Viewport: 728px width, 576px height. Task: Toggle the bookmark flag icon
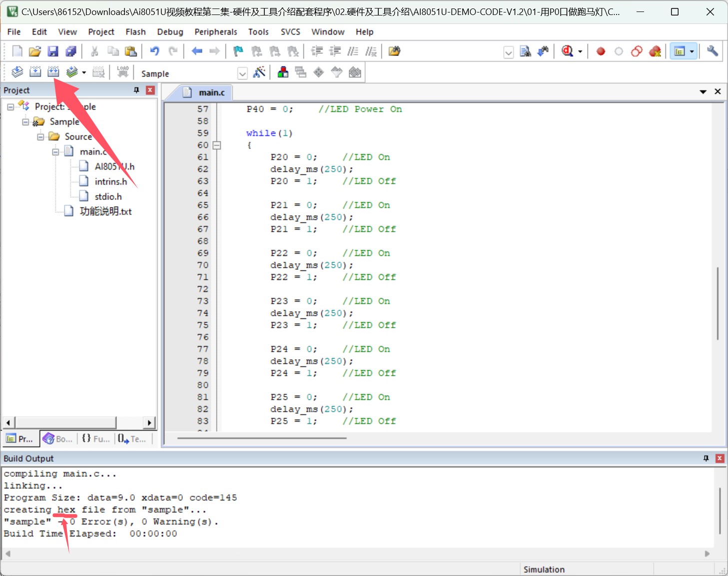point(238,51)
